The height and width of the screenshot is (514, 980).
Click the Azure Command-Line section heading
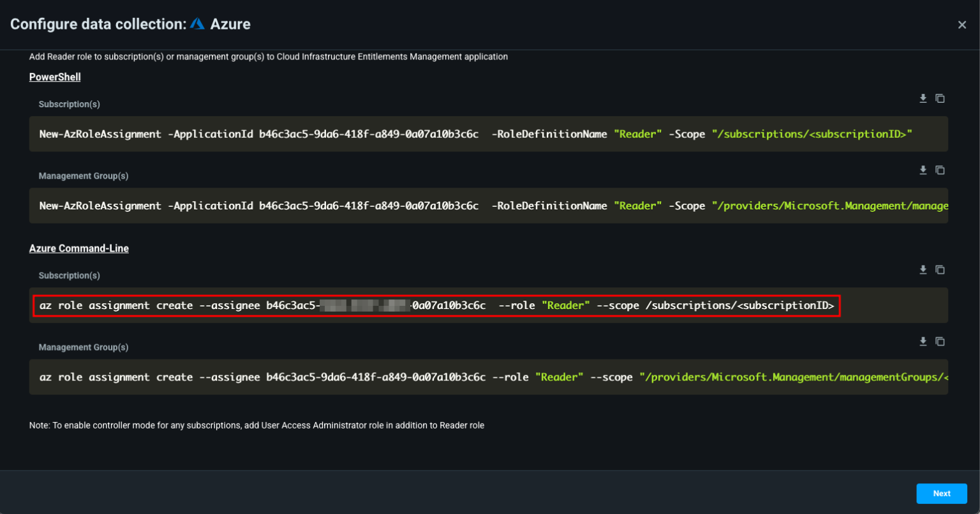pyautogui.click(x=79, y=248)
